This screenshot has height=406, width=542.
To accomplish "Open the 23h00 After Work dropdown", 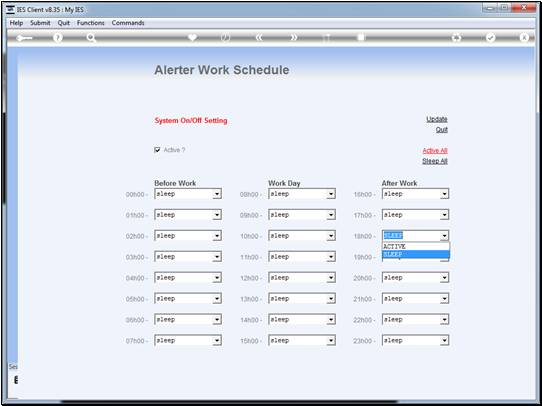I will coord(415,340).
